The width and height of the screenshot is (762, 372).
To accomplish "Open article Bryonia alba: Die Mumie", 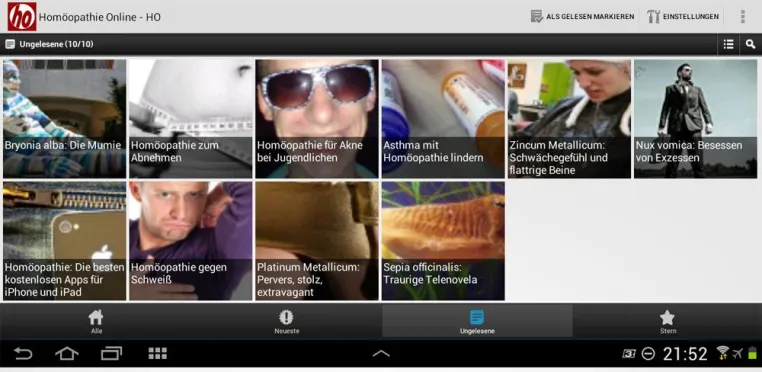I will coord(64,119).
